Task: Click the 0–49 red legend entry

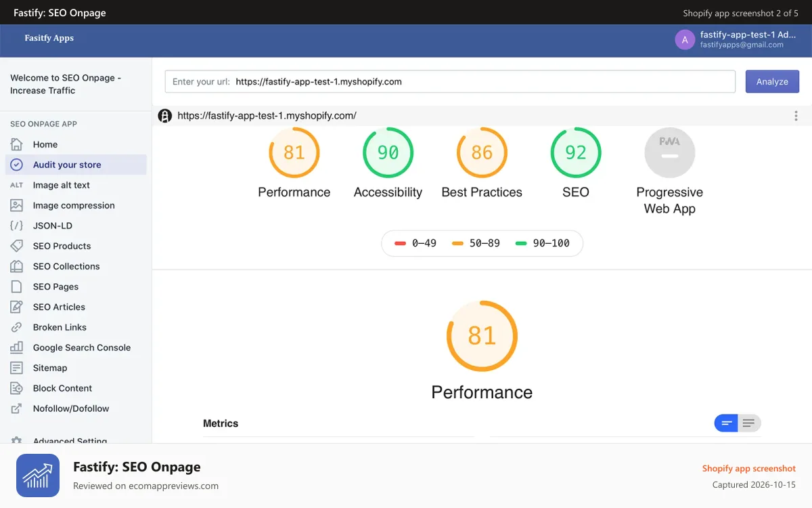Action: pos(415,243)
